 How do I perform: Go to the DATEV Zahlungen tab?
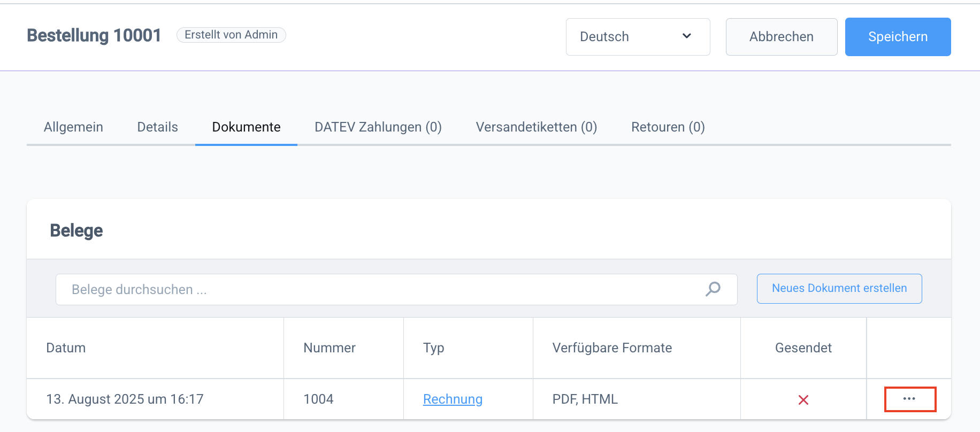[x=378, y=127]
